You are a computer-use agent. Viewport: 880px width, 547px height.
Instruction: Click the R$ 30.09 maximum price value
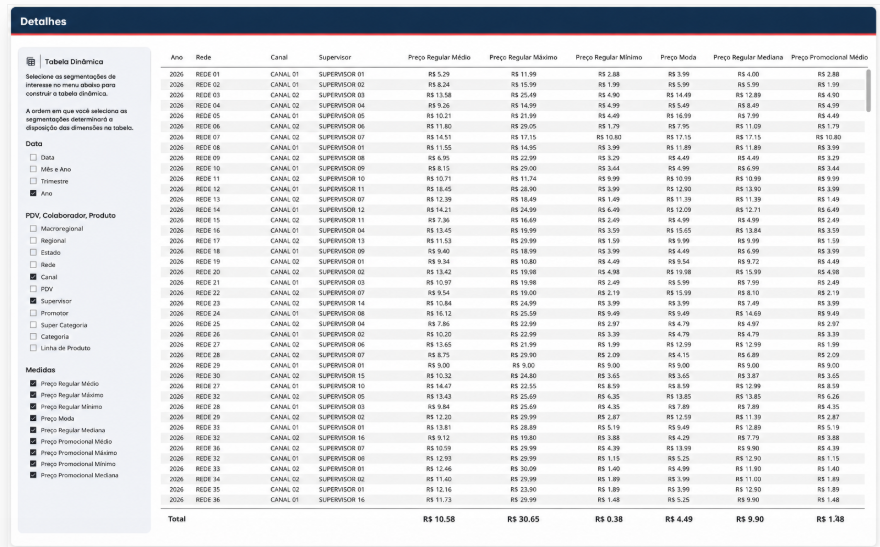[x=523, y=468]
